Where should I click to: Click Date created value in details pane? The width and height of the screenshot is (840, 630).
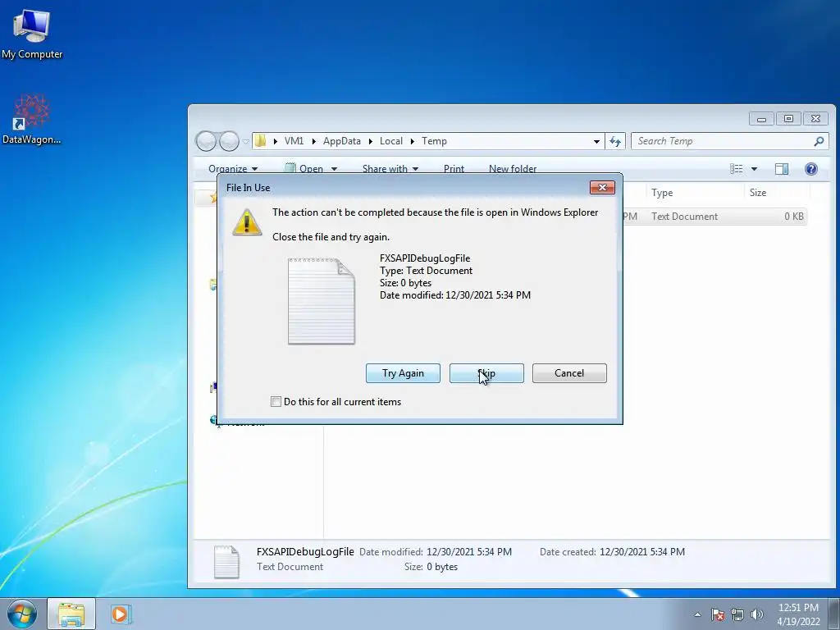point(641,552)
